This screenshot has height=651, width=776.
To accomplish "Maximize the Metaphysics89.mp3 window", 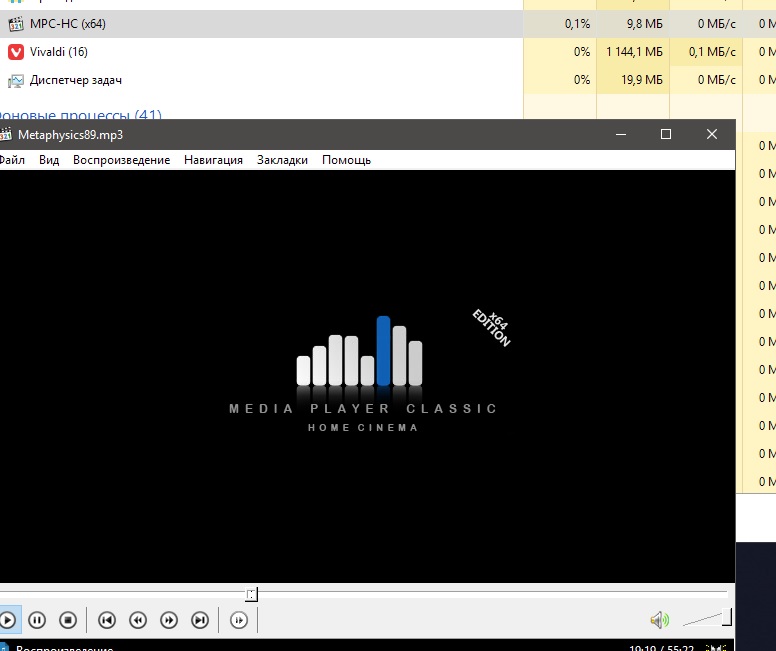I will [x=666, y=134].
